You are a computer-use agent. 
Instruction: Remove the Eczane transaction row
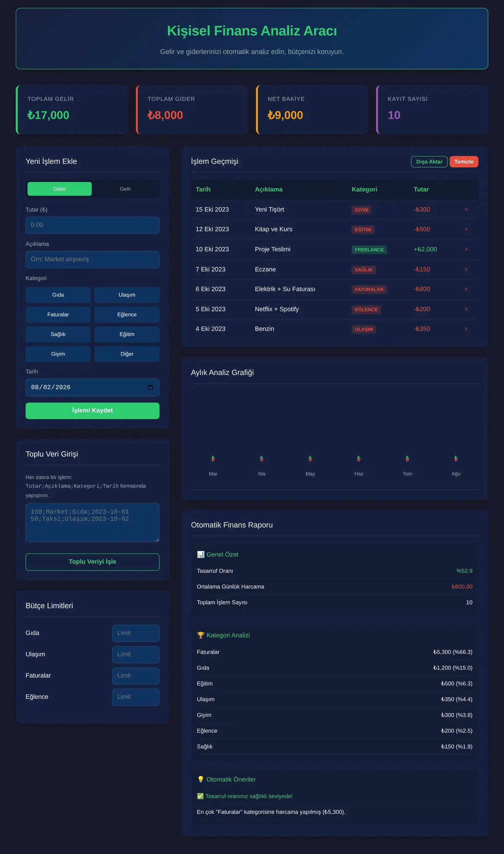click(x=466, y=269)
